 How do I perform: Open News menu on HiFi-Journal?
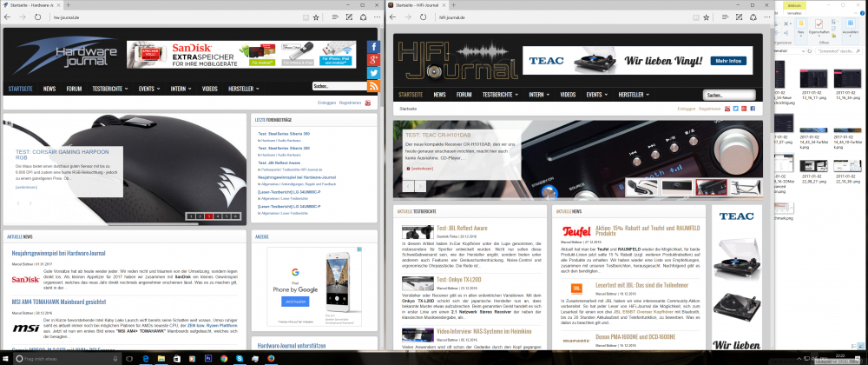pos(439,95)
